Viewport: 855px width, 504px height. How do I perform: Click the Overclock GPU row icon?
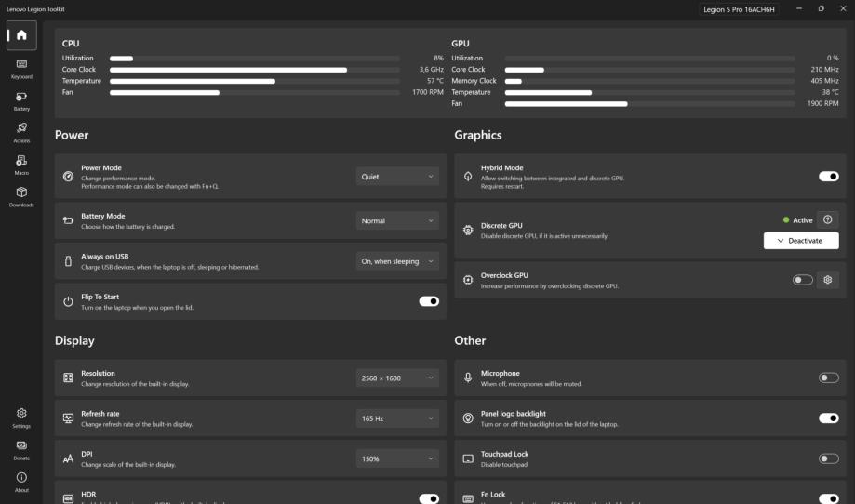pyautogui.click(x=468, y=280)
